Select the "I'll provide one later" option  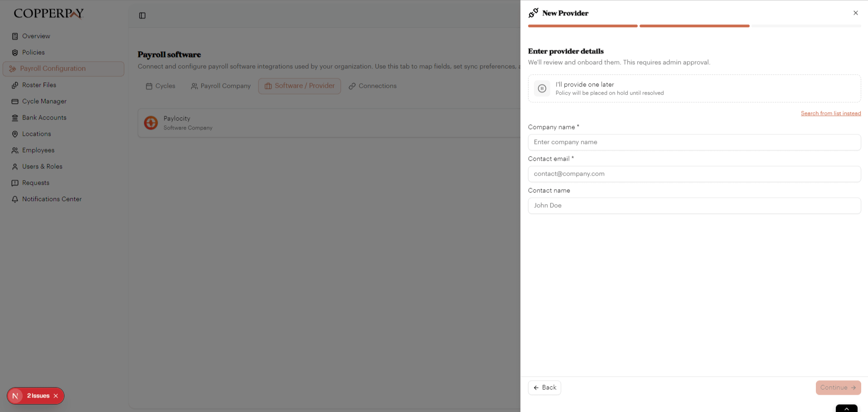point(693,88)
